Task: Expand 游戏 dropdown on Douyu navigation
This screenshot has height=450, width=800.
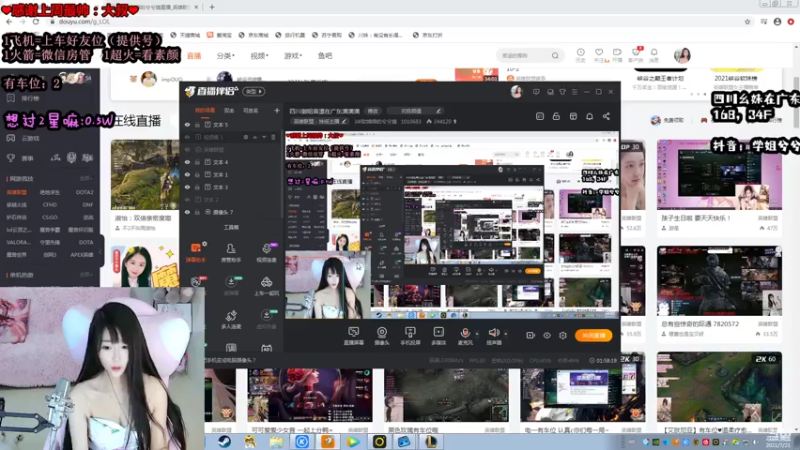Action: (x=293, y=56)
